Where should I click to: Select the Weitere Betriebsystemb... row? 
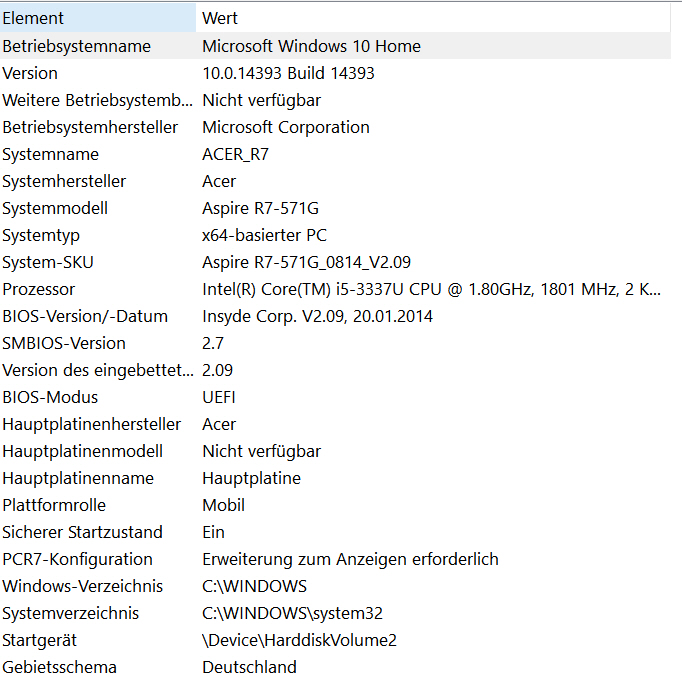point(335,100)
